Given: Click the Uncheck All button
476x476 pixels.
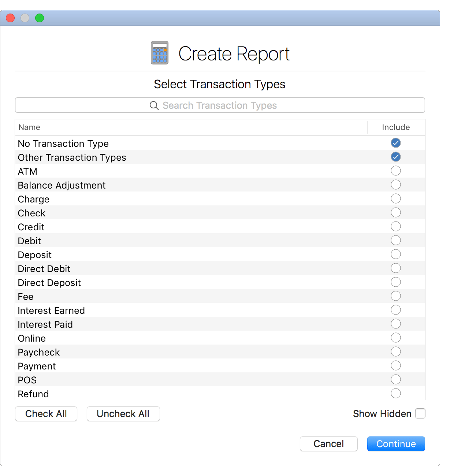Looking at the screenshot, I should 123,414.
